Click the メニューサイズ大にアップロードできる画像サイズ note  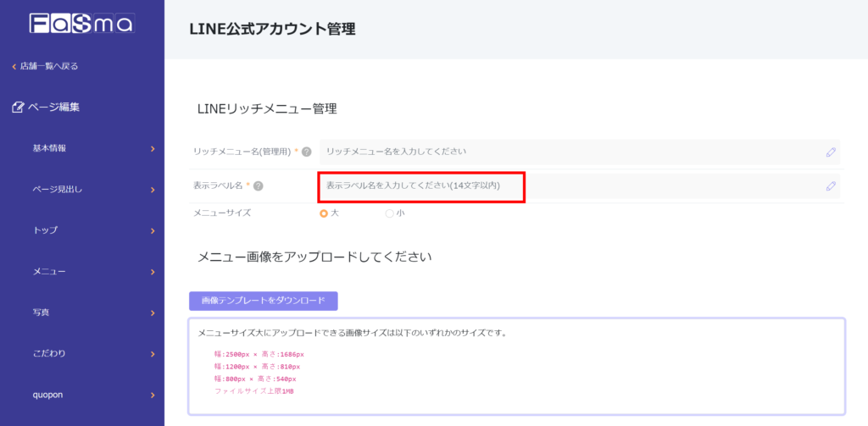tap(353, 334)
